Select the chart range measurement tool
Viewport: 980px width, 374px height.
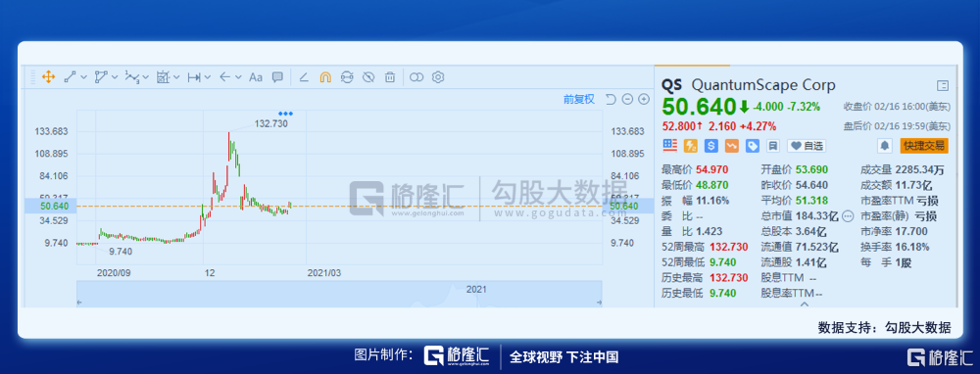[163, 77]
